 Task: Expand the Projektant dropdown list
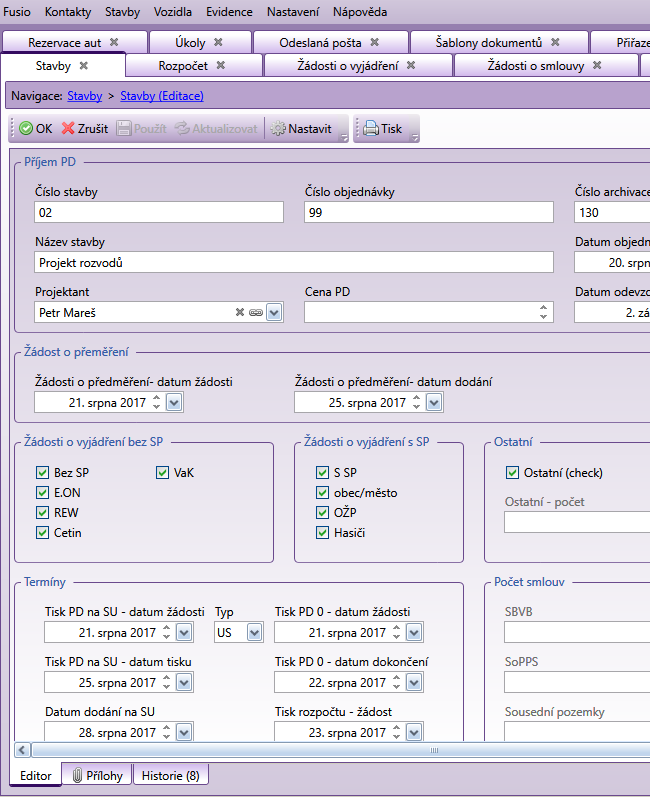click(274, 312)
